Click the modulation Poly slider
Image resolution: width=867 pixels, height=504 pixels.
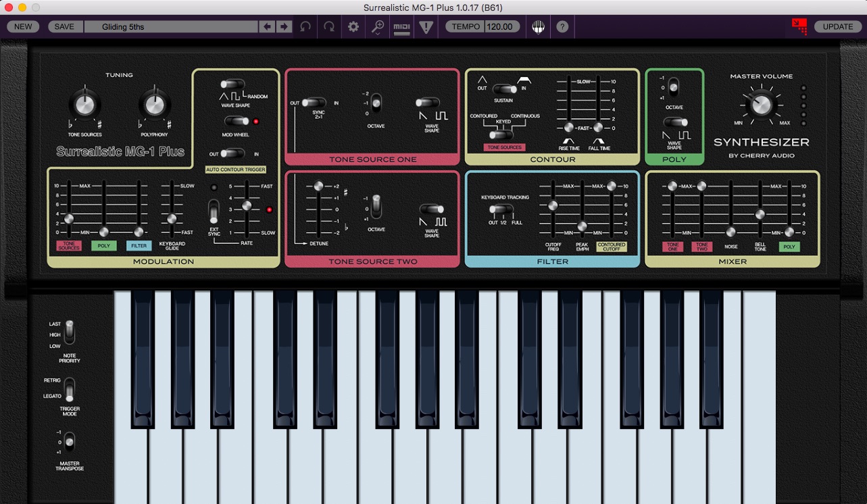[103, 232]
